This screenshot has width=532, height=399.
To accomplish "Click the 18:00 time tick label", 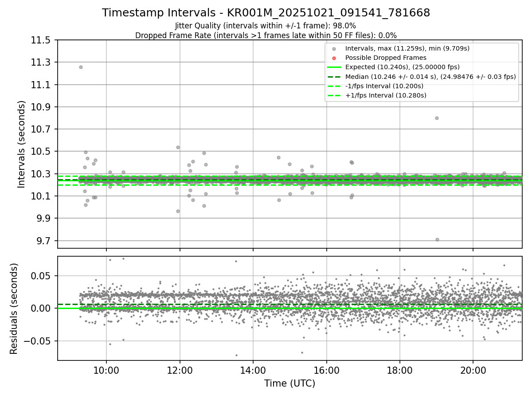I will (400, 370).
